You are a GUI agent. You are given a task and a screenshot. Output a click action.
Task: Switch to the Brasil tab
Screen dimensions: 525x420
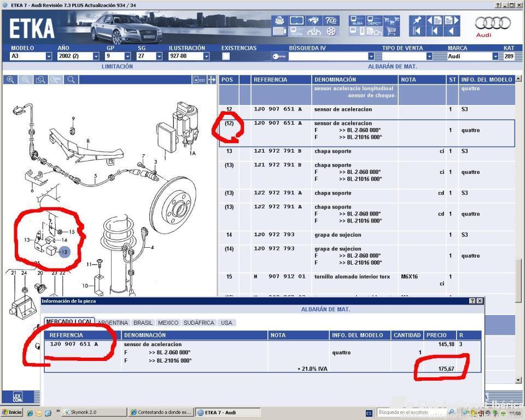pyautogui.click(x=143, y=323)
